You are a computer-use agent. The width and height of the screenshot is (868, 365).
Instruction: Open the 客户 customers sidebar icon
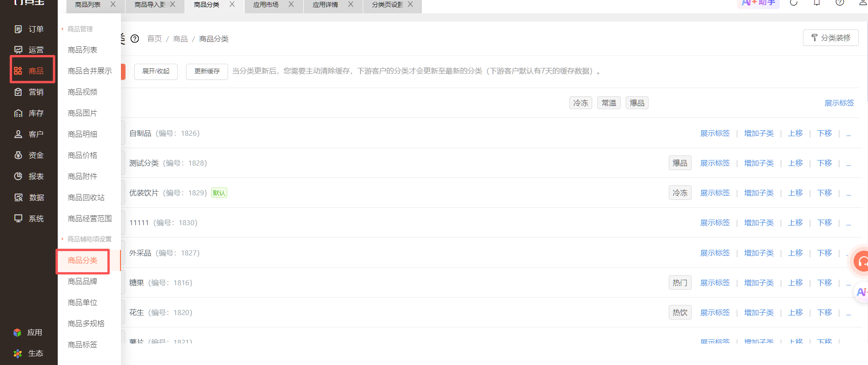pos(18,134)
